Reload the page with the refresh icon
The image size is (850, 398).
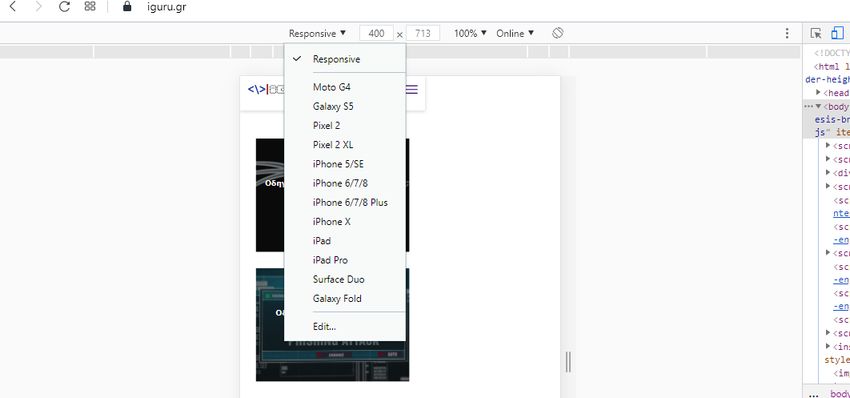64,7
